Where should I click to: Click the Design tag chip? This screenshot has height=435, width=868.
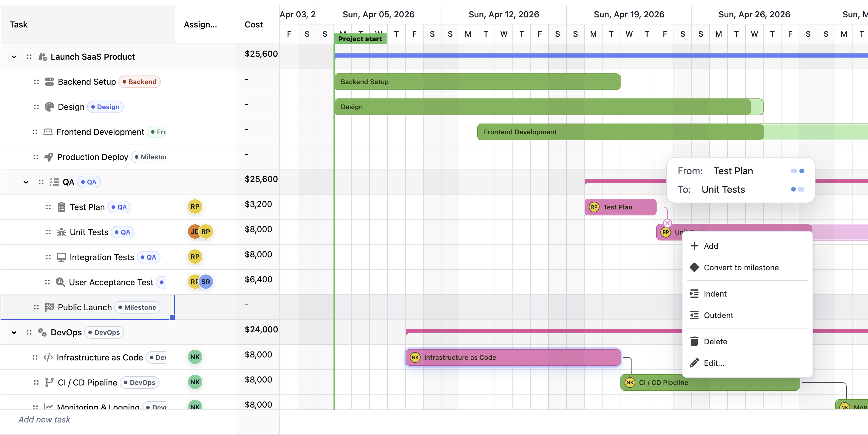[105, 107]
